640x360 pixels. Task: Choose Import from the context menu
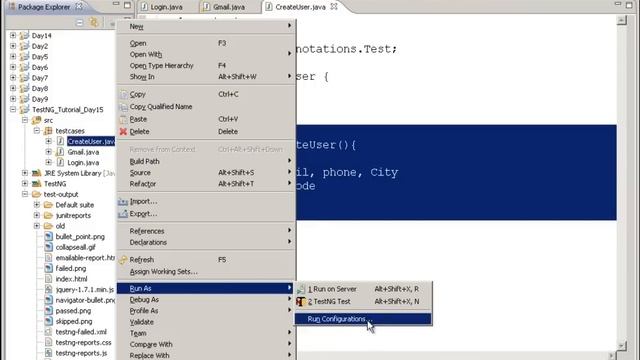pyautogui.click(x=206, y=201)
